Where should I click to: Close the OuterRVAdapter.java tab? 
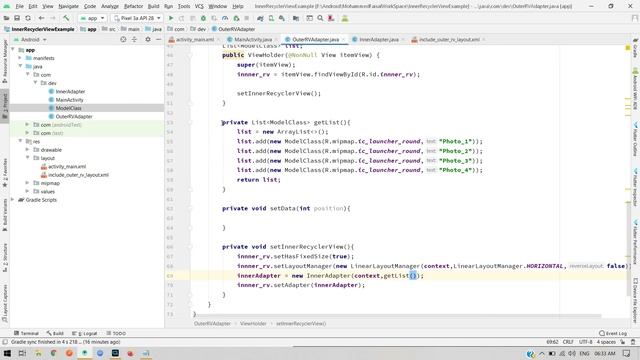click(344, 40)
